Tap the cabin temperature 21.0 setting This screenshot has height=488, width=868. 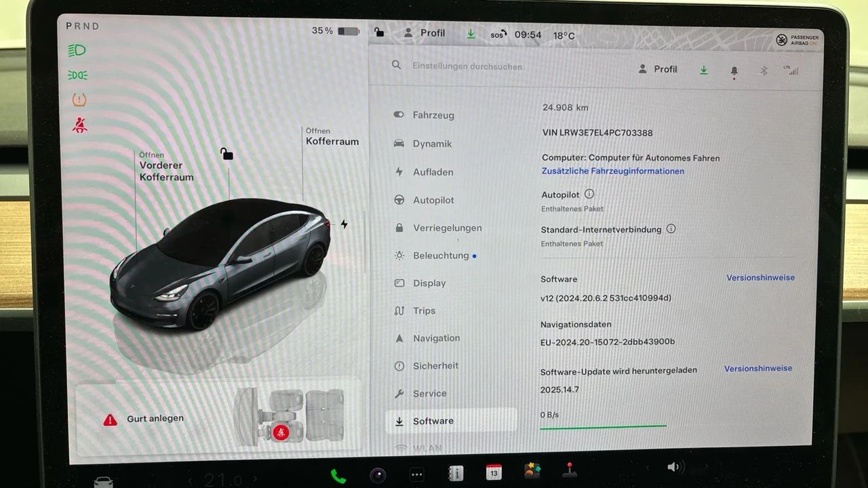point(222,481)
